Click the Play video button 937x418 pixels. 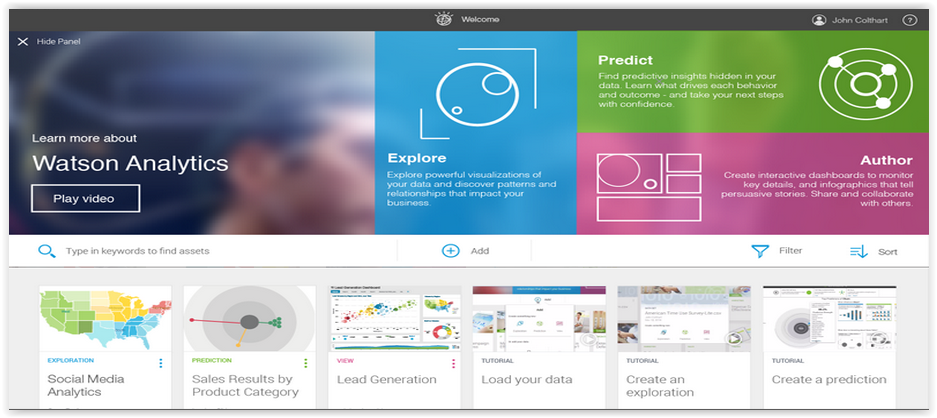click(85, 199)
